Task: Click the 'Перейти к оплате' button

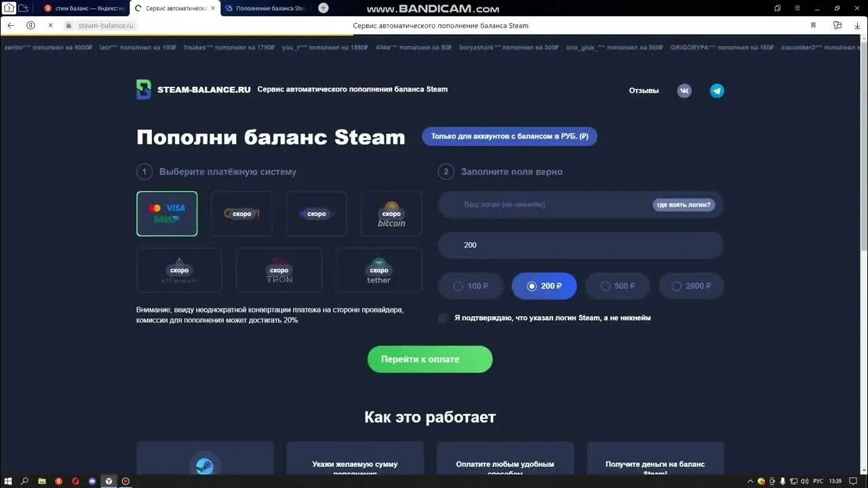Action: point(430,359)
